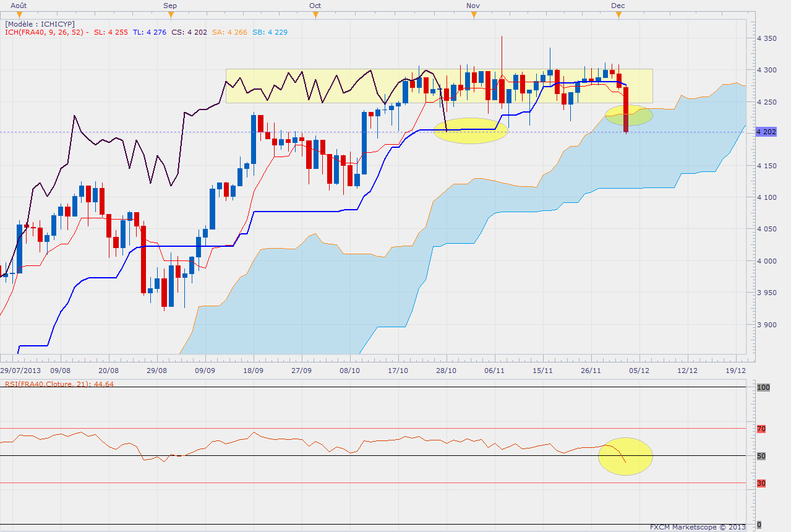Click the 29/08 date axis label
The height and width of the screenshot is (532, 791).
click(156, 370)
